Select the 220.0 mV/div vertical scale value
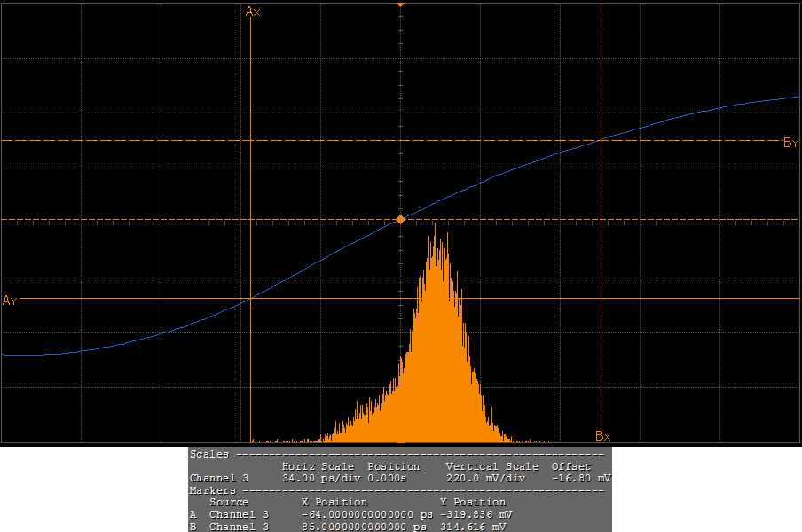The image size is (802, 532). pos(486,478)
